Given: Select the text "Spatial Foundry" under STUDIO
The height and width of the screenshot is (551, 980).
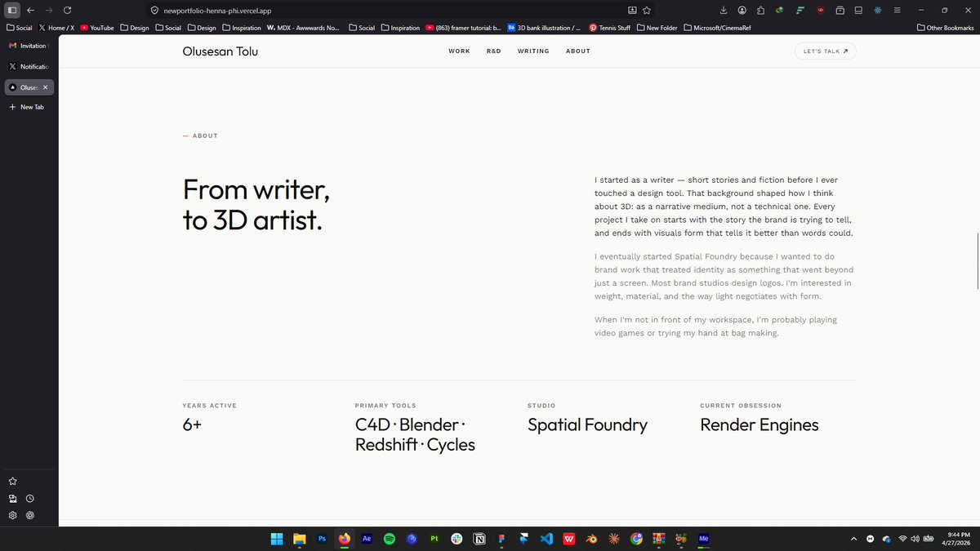Looking at the screenshot, I should click(587, 424).
